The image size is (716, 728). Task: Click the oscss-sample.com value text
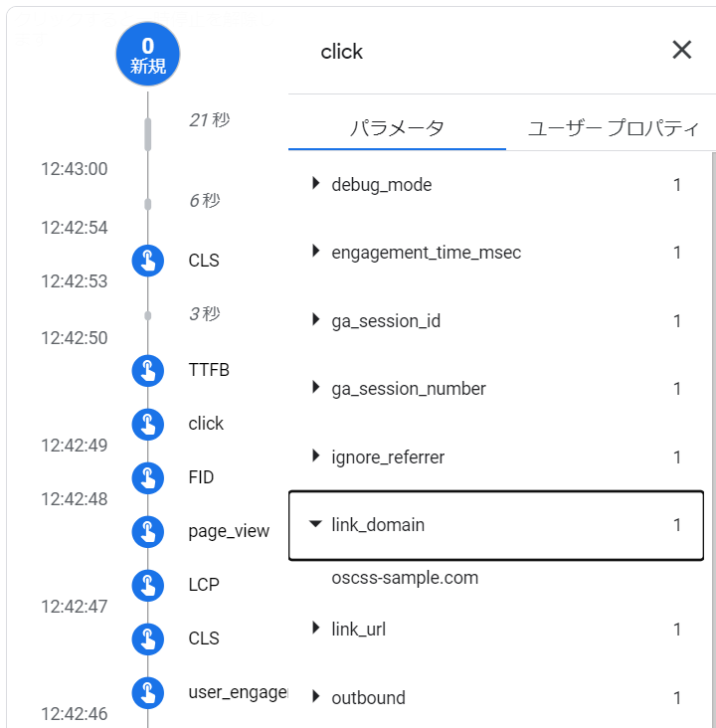[x=405, y=578]
